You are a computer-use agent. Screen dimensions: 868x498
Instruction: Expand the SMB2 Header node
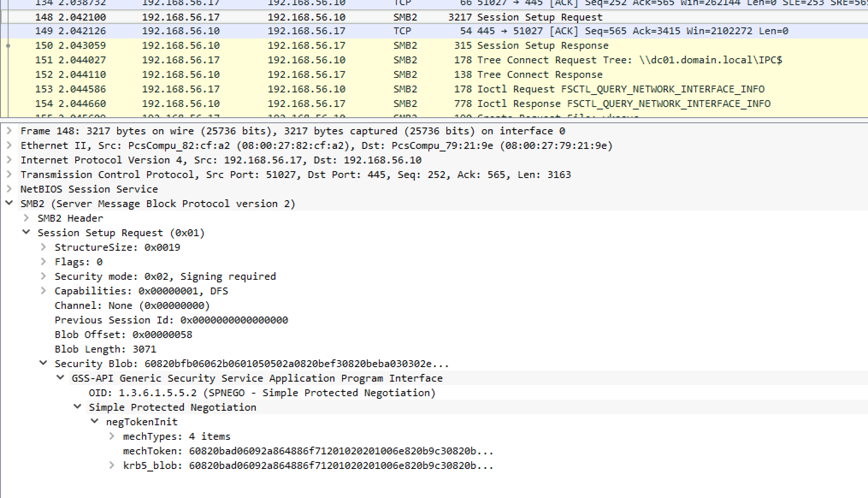pyautogui.click(x=27, y=218)
